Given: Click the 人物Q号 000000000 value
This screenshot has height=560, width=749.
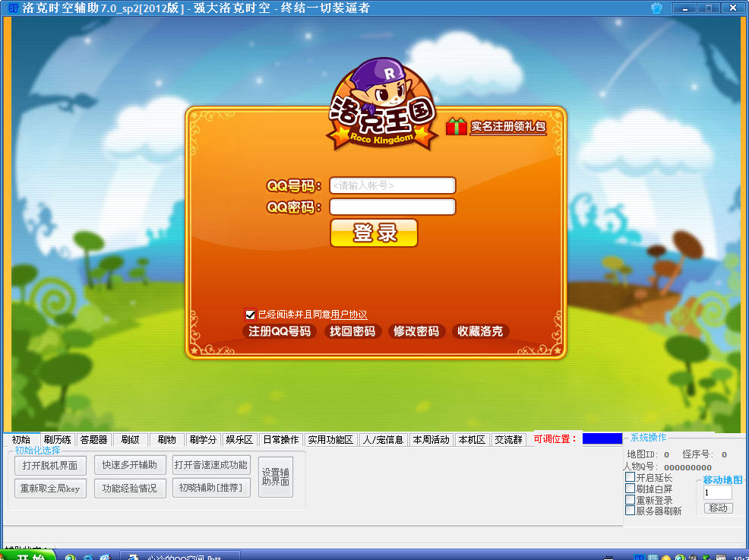Looking at the screenshot, I should pyautogui.click(x=687, y=467).
